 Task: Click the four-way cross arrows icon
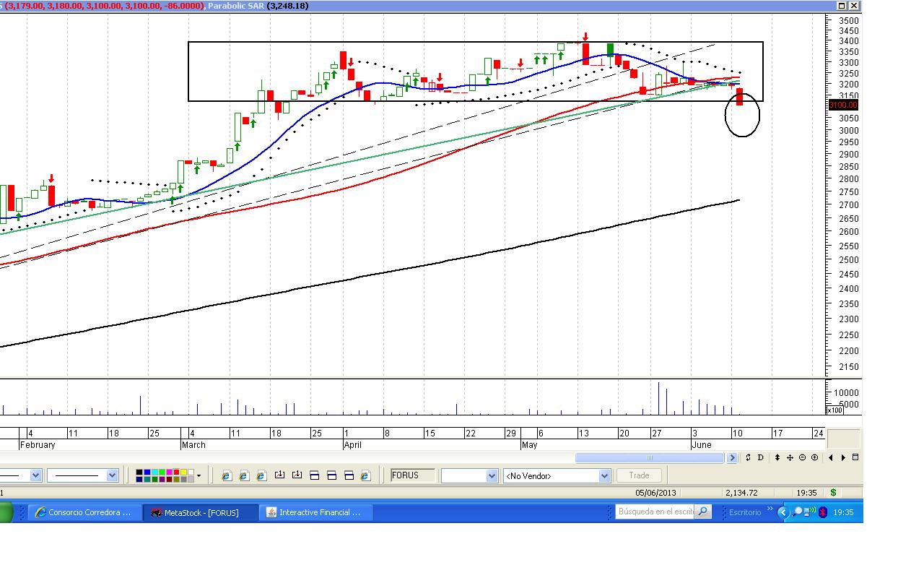[x=790, y=457]
